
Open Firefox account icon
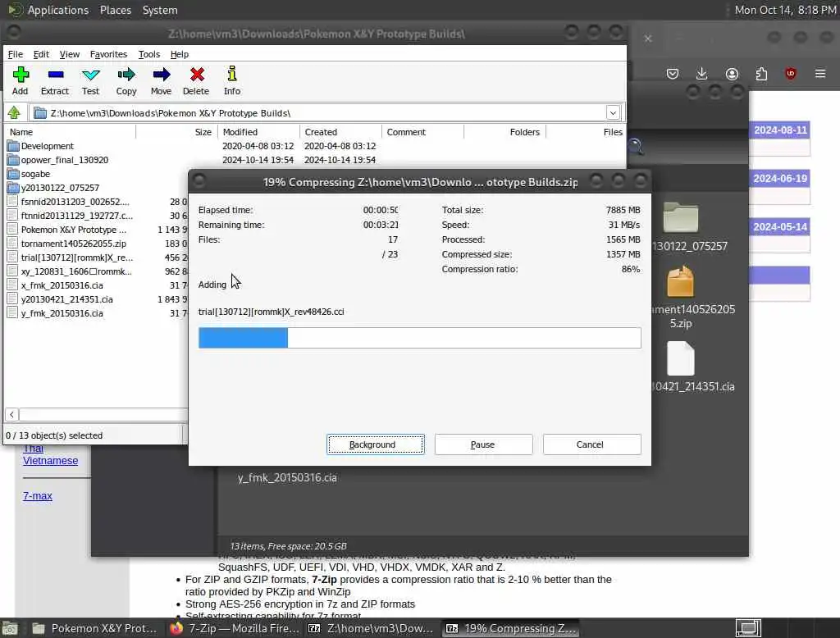pos(732,74)
